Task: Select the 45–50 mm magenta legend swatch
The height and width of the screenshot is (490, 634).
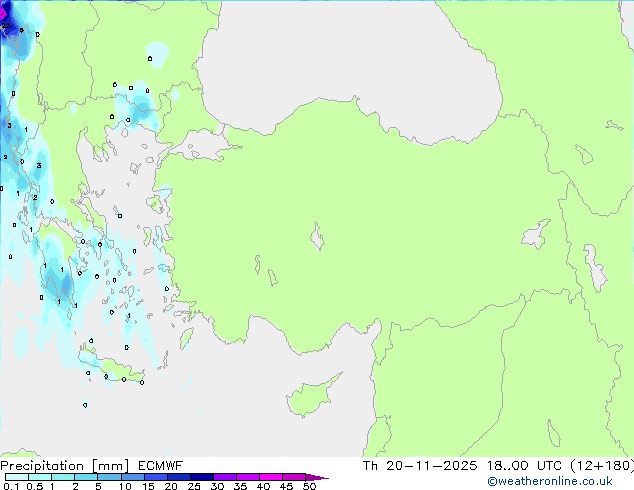Action: click(294, 477)
